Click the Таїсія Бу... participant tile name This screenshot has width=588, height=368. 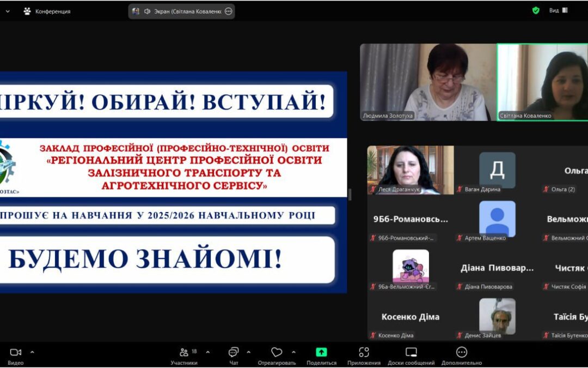(x=571, y=317)
